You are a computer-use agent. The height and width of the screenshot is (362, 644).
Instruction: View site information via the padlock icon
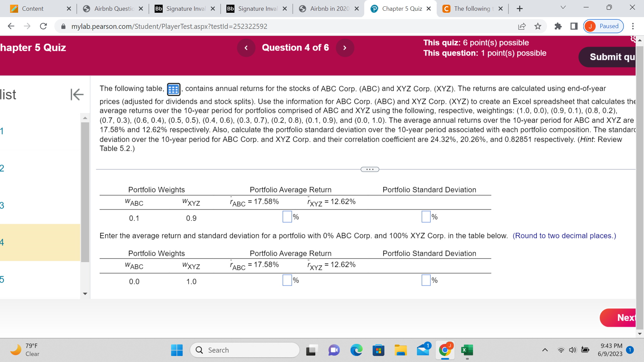63,26
